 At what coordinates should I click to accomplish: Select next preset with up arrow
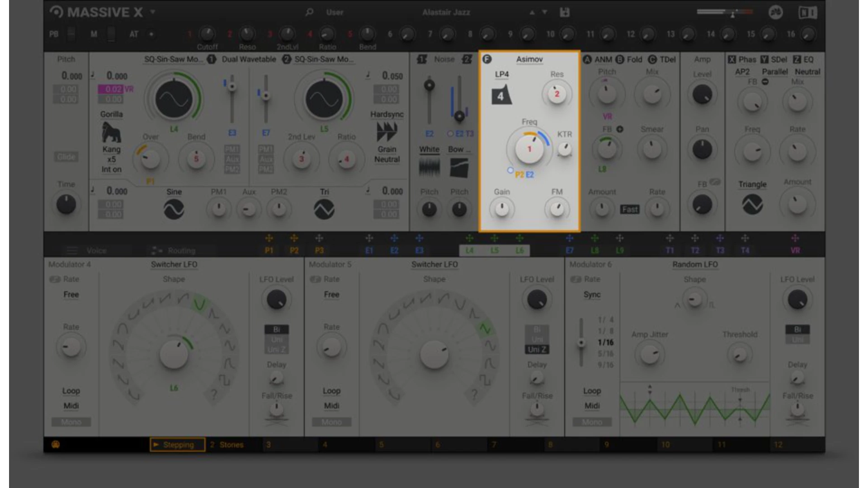point(532,12)
